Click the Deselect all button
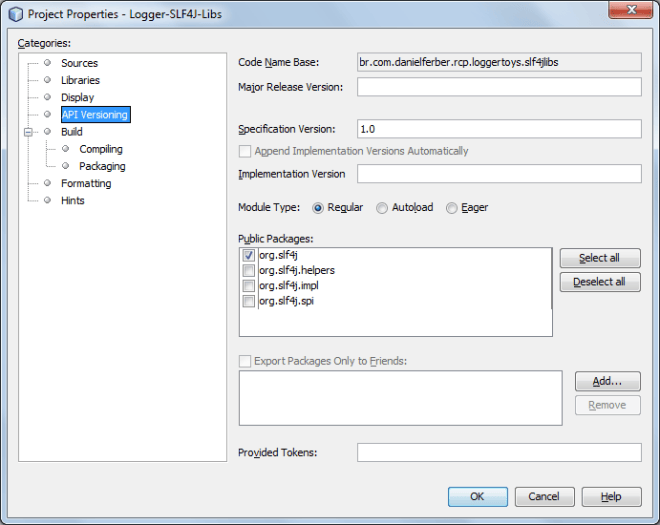This screenshot has height=525, width=660. pos(600,282)
